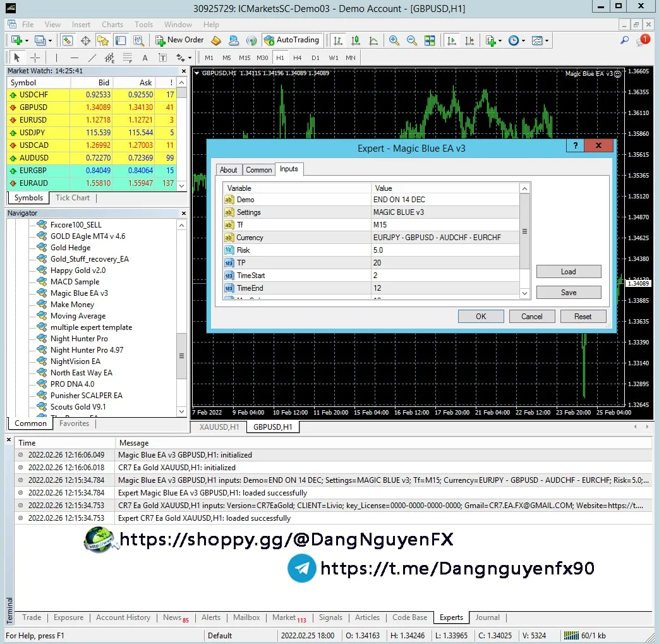Select the text label A tool
659x644 pixels.
coord(145,58)
